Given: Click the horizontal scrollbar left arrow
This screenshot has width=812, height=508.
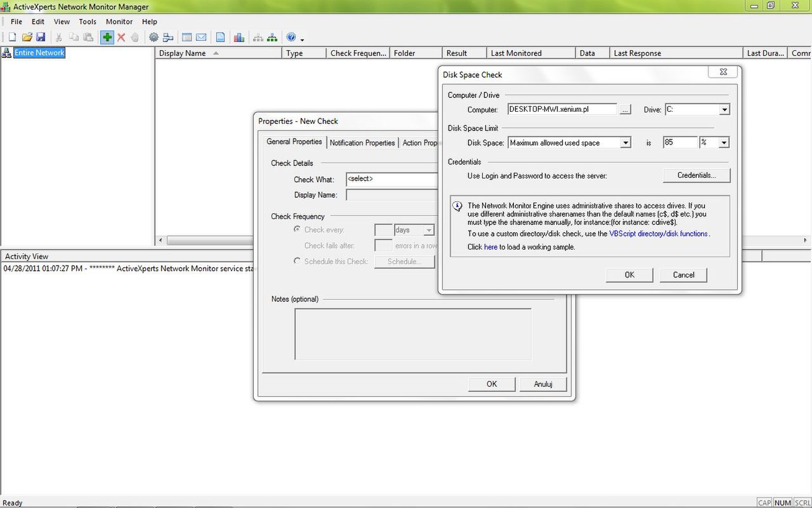Looking at the screenshot, I should (x=160, y=241).
